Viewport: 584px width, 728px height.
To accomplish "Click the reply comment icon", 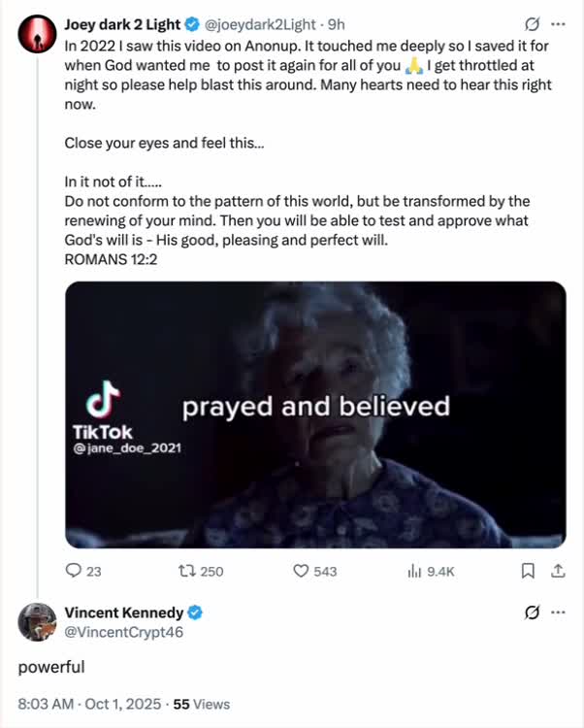I will pyautogui.click(x=73, y=572).
